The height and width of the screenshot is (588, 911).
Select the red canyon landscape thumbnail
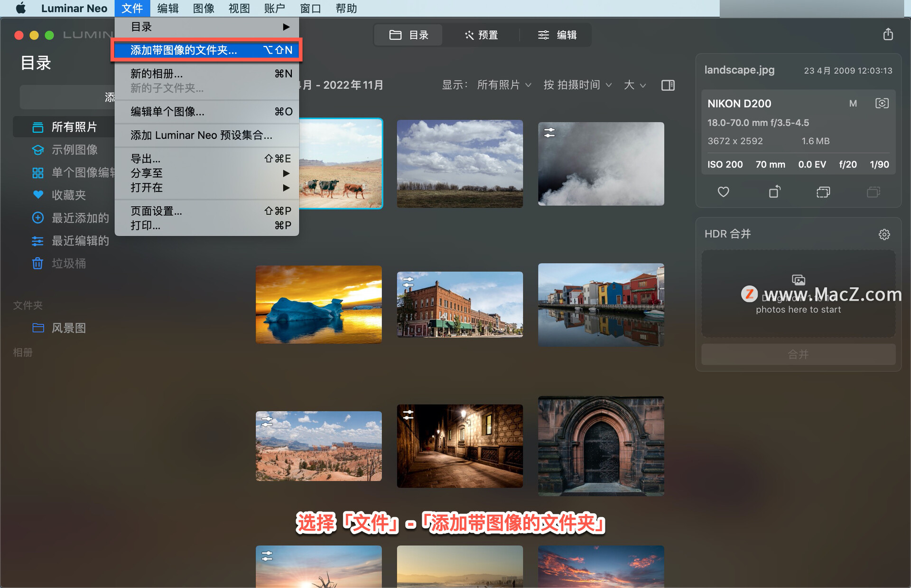point(319,446)
